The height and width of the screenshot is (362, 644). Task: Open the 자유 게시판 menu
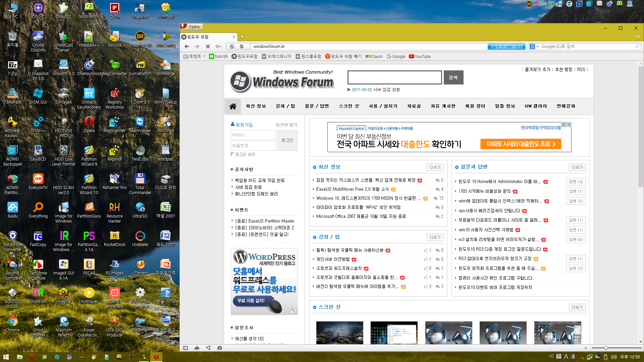click(443, 106)
